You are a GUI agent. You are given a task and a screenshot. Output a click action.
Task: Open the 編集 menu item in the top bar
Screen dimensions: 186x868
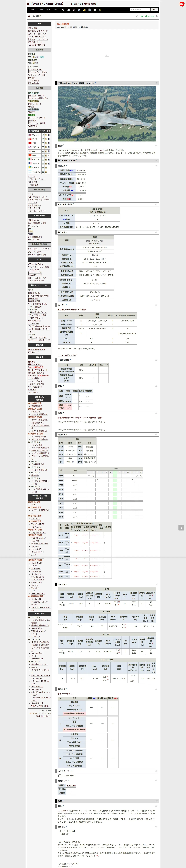pos(49,9)
